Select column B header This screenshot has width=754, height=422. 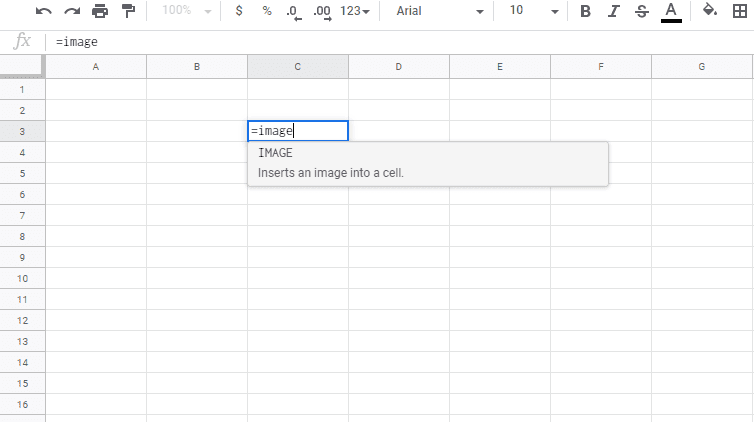tap(197, 67)
